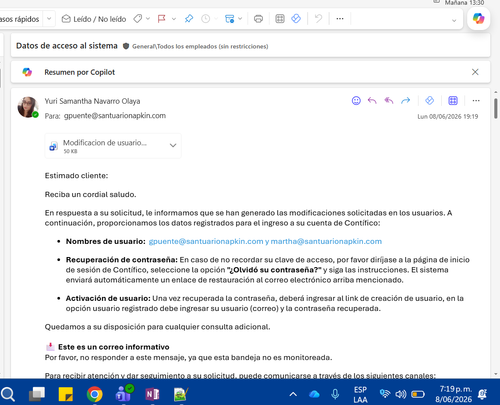This screenshot has width=500, height=405.
Task: Open Copilot from the top-right button
Action: 478,18
